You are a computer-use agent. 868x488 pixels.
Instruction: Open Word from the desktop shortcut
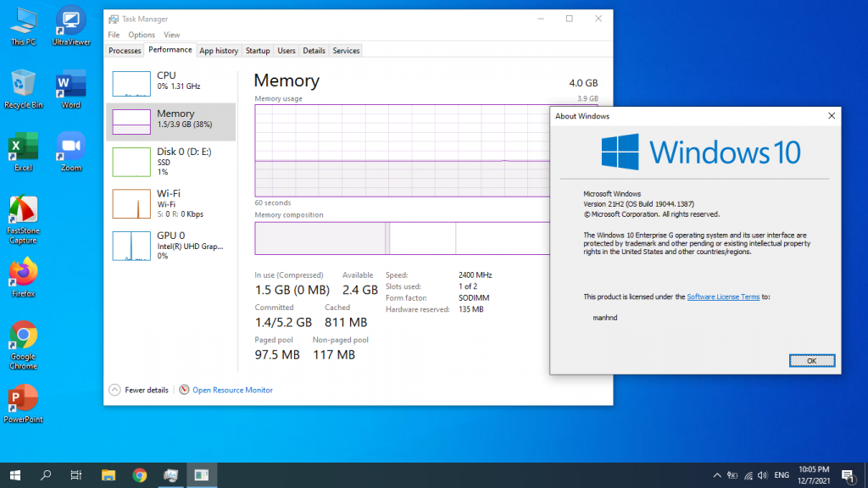[x=71, y=89]
